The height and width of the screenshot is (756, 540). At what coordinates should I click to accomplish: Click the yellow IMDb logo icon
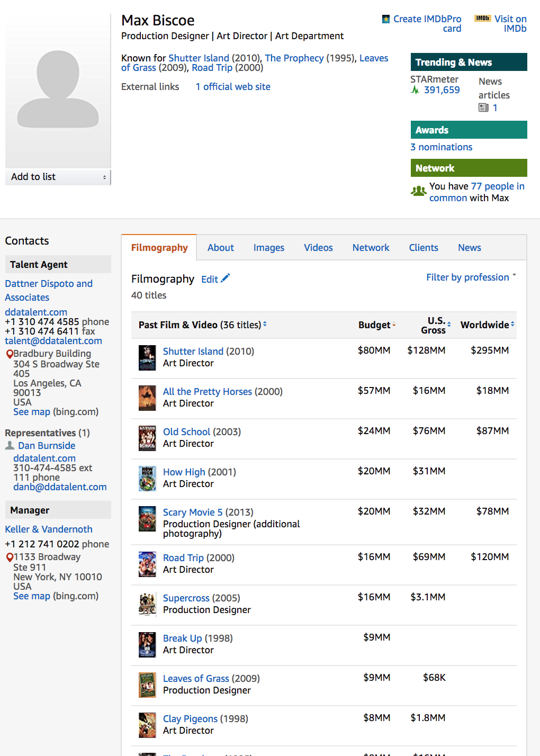click(482, 19)
